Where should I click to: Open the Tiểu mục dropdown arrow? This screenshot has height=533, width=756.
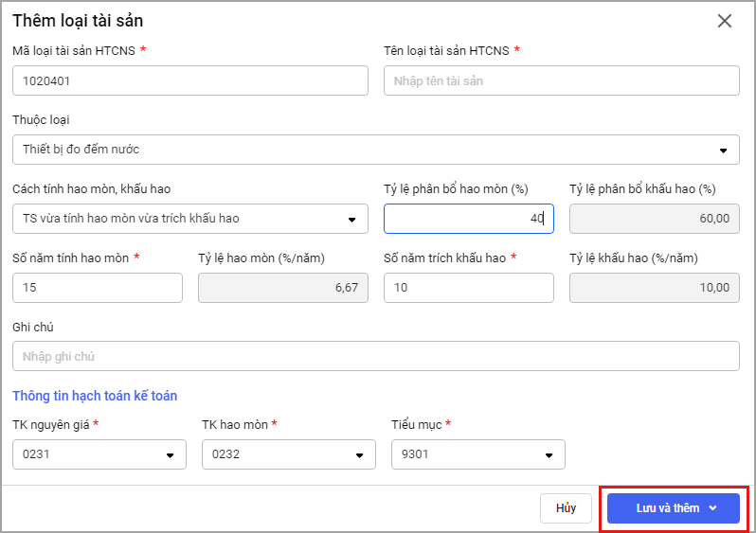[549, 454]
